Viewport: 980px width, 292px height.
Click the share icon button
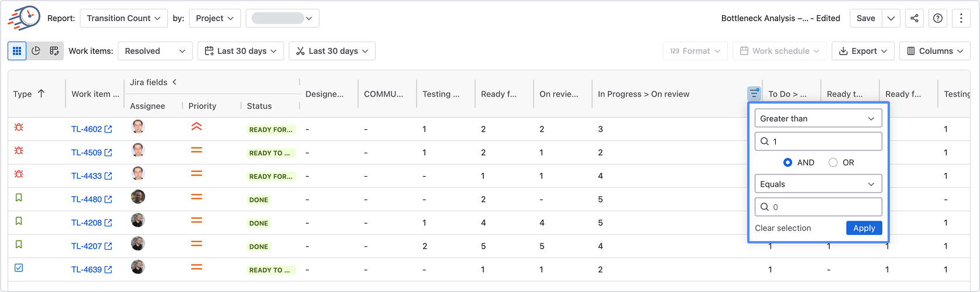click(914, 18)
